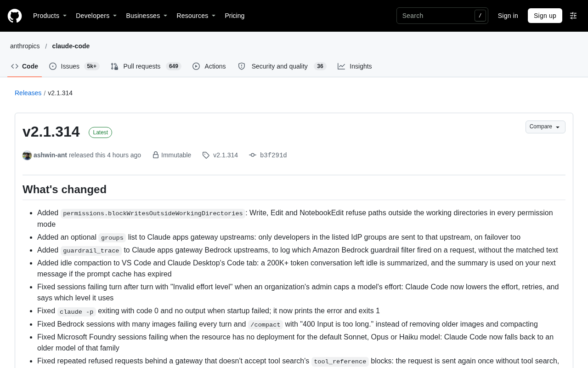
Task: Open the Pricing page
Action: coord(235,16)
